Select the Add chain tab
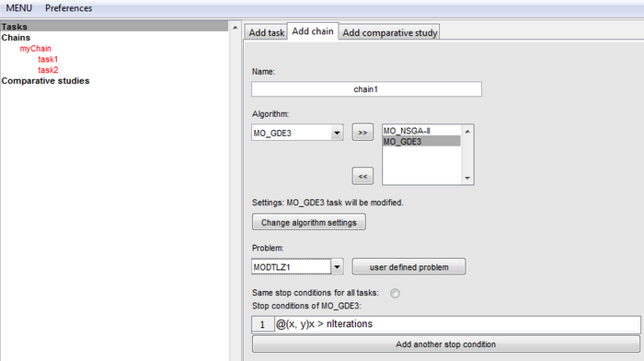Viewport: 644px width, 361px height. [x=313, y=31]
